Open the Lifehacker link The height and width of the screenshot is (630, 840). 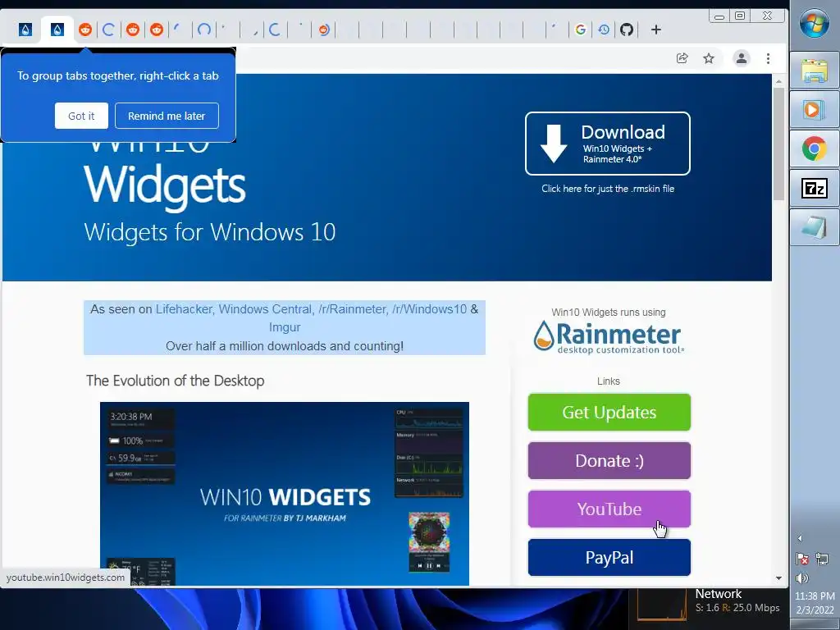click(184, 309)
